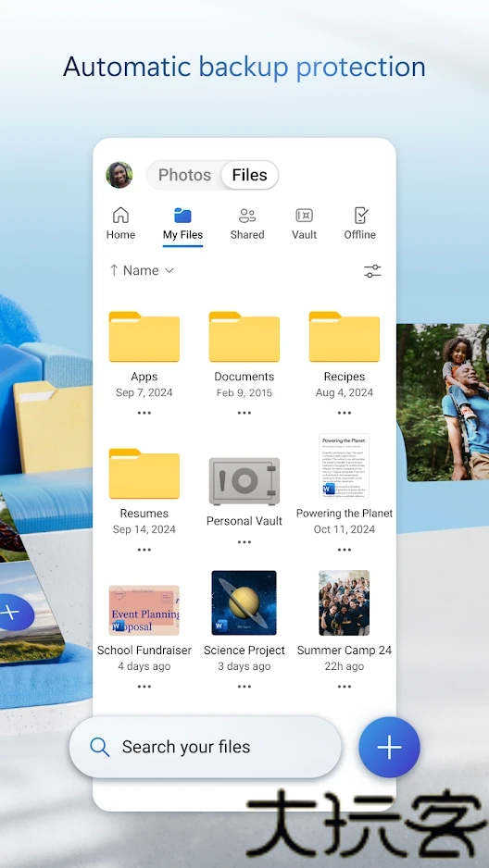
Task: Click the Powering the Planet label
Action: click(345, 514)
